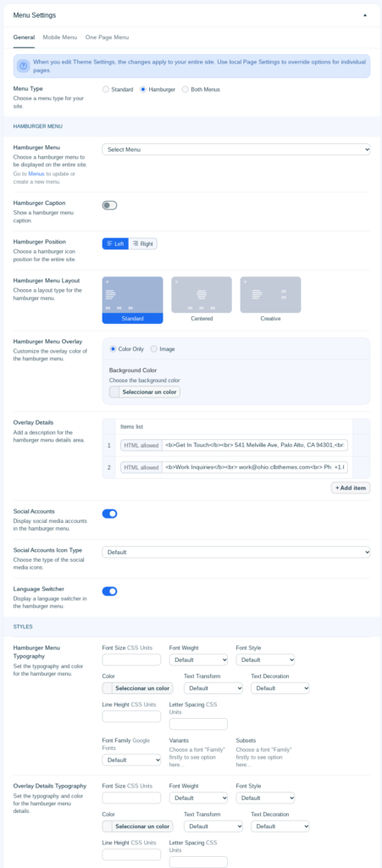Add a new overlay details item

(x=351, y=487)
